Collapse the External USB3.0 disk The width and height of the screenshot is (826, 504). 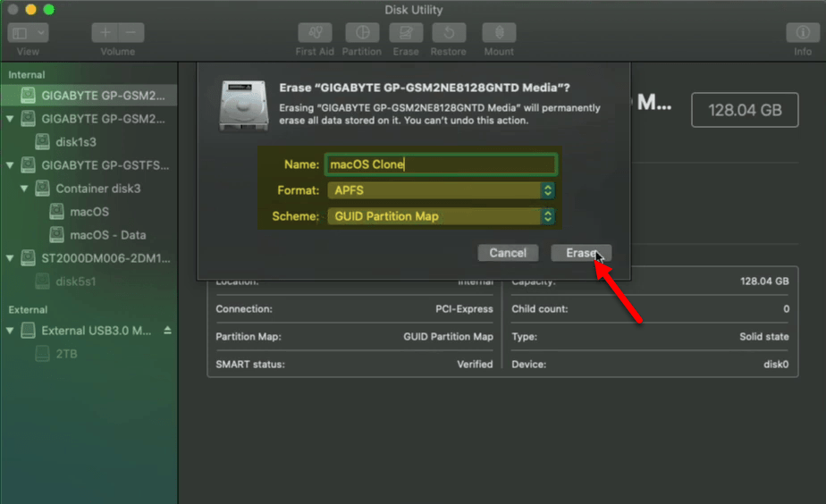pos(10,331)
